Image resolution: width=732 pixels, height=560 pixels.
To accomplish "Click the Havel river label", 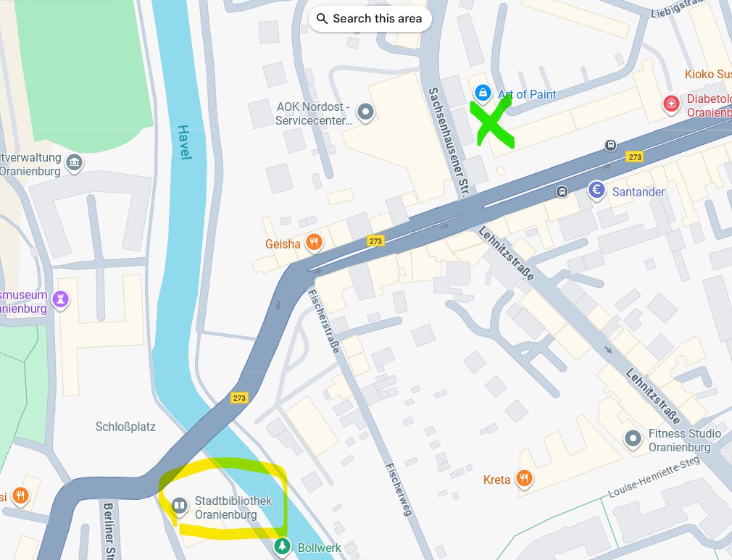I will [x=184, y=142].
